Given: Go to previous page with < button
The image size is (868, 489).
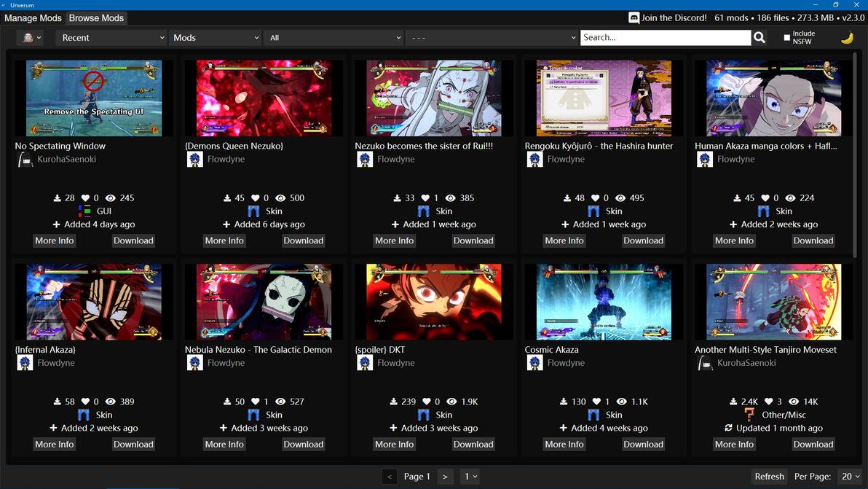Looking at the screenshot, I should click(x=390, y=477).
